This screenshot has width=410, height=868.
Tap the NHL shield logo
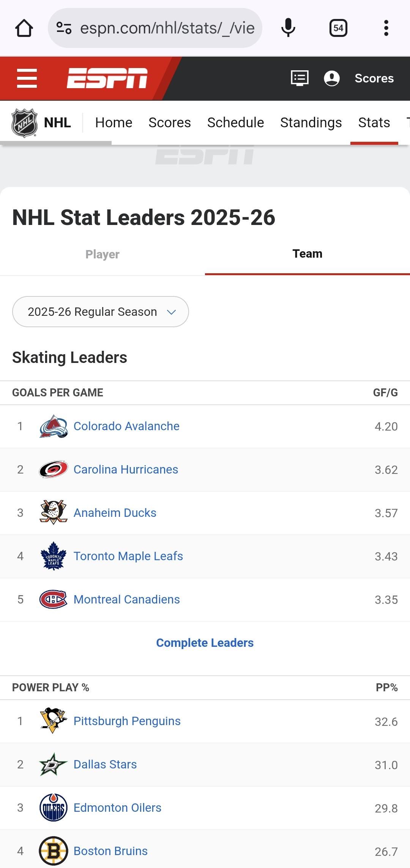pos(24,123)
